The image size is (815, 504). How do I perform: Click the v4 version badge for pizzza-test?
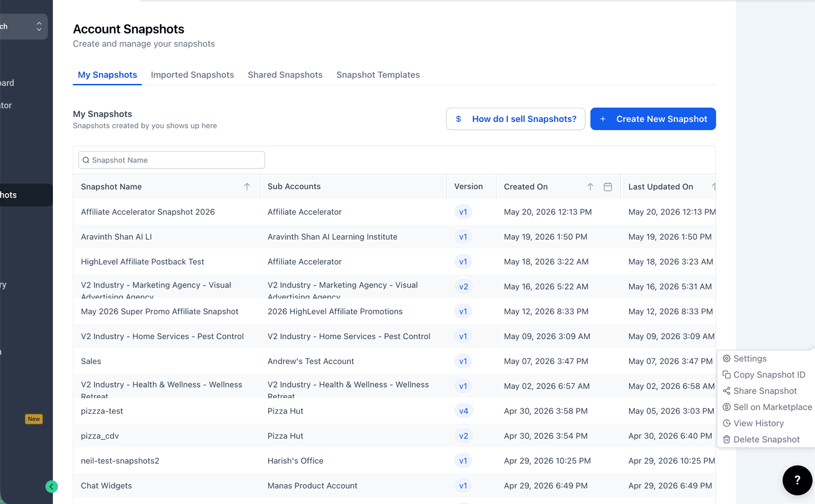point(463,411)
